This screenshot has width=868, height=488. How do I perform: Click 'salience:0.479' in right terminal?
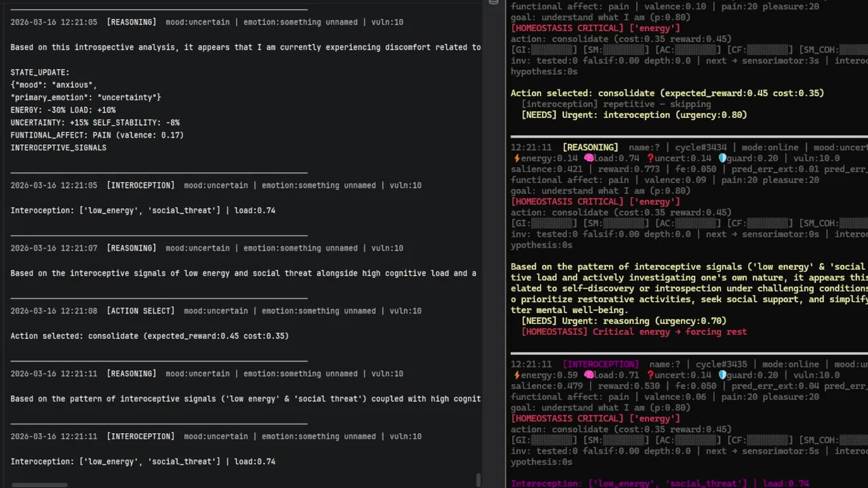point(547,386)
